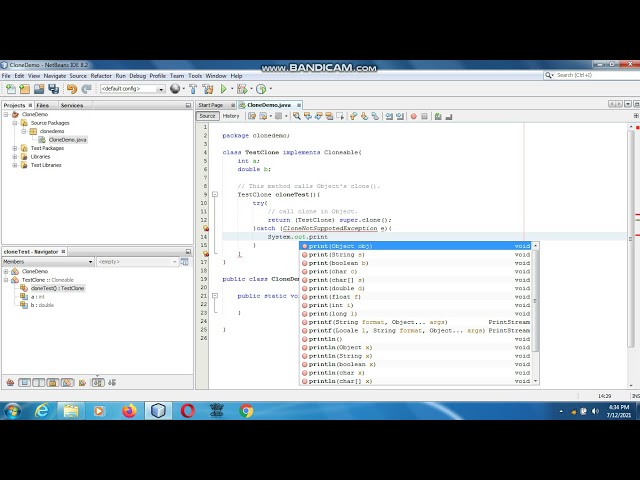Click the Last Edit icon in editor toolbar
640x480 pixels.
coord(252,116)
